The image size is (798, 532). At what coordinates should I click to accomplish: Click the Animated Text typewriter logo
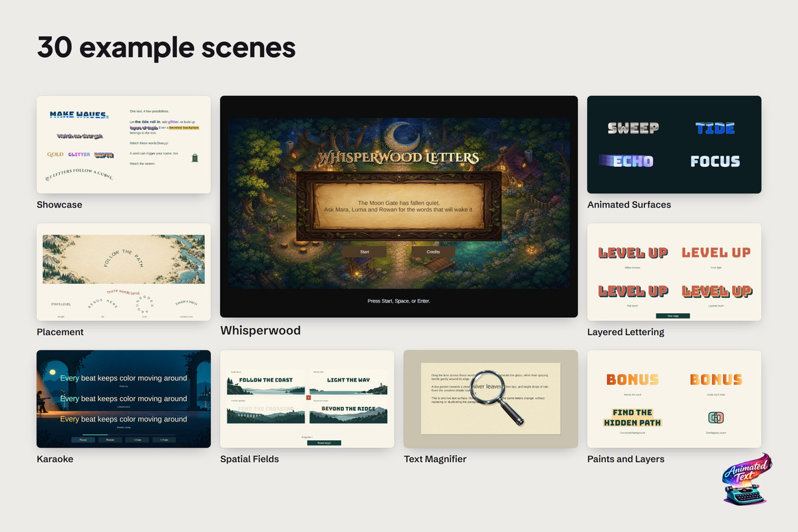coord(747,480)
